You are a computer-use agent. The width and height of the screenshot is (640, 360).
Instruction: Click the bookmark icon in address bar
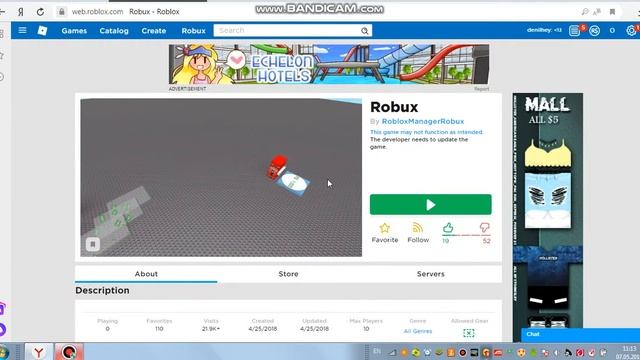[x=612, y=12]
